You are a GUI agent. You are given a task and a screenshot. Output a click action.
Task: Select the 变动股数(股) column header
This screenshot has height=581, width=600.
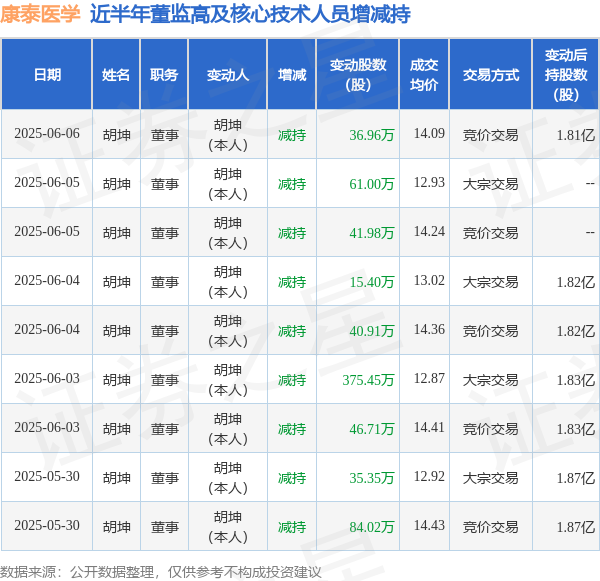pyautogui.click(x=358, y=75)
